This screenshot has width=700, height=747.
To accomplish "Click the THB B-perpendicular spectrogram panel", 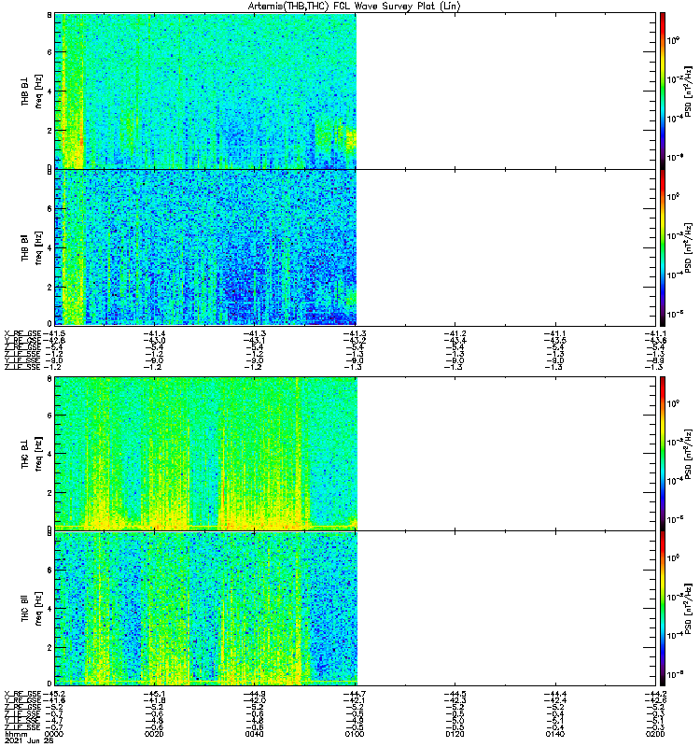I will point(356,91).
